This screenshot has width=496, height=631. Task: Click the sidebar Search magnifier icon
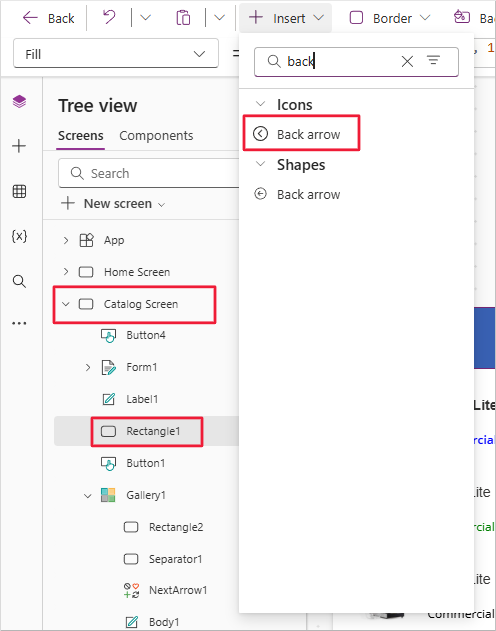pos(19,281)
